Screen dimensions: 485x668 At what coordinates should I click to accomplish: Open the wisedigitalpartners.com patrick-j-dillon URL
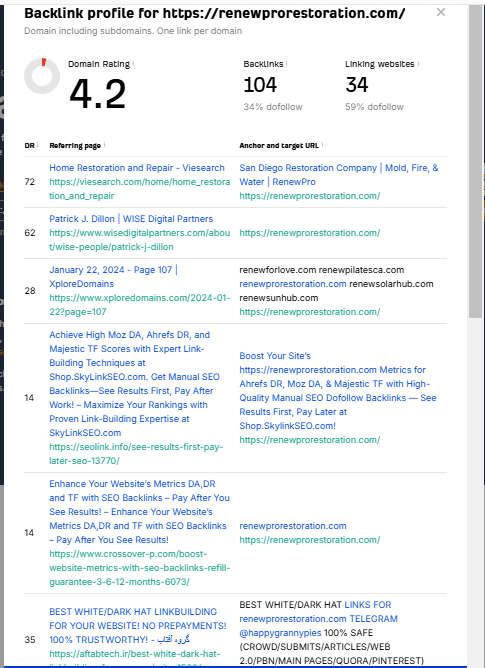point(139,240)
